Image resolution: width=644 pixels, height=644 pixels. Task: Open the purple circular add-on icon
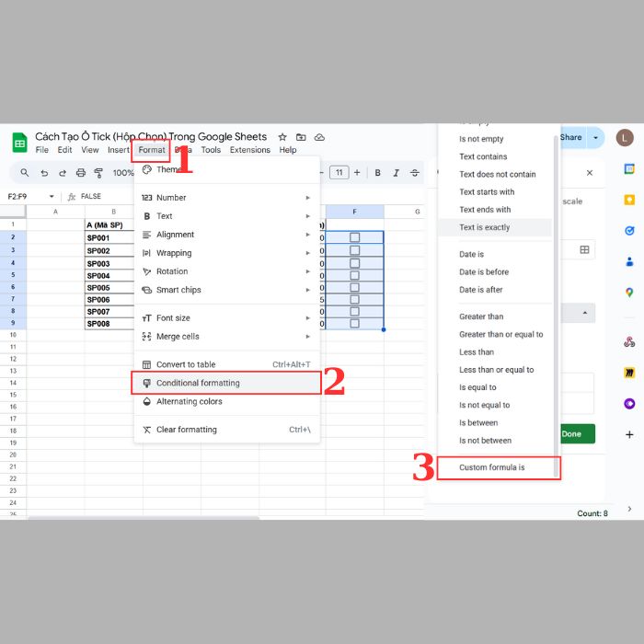coord(629,403)
